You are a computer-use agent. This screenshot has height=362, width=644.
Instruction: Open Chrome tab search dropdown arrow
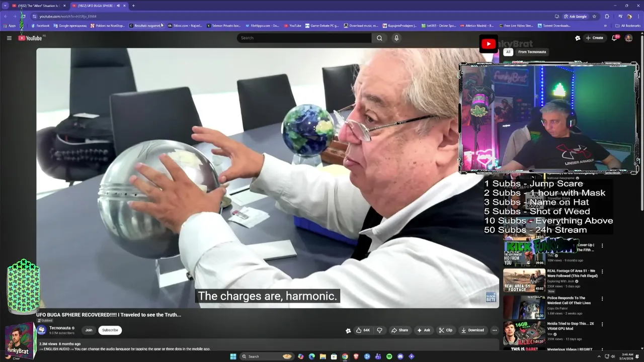5,6
